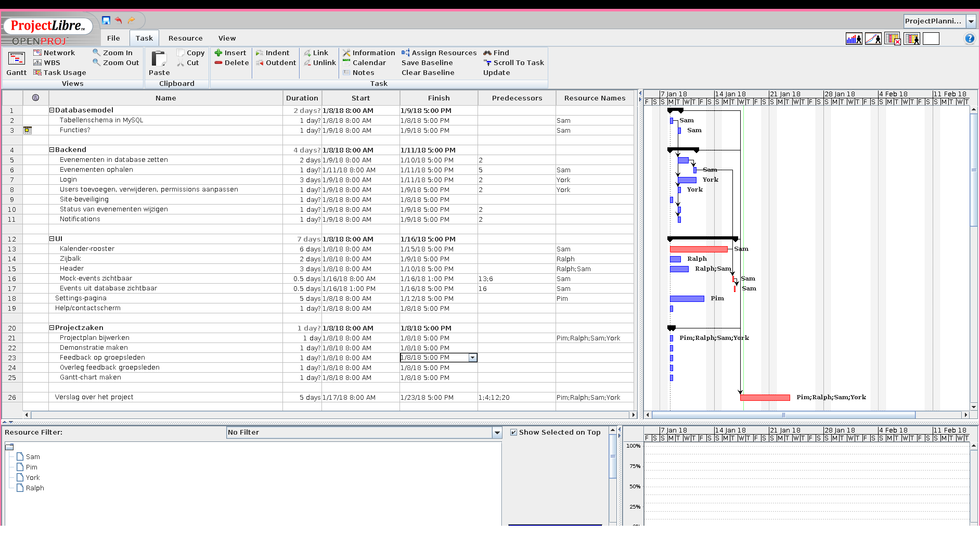Open the ProjectPlanning project selector dropdown

[x=971, y=21]
